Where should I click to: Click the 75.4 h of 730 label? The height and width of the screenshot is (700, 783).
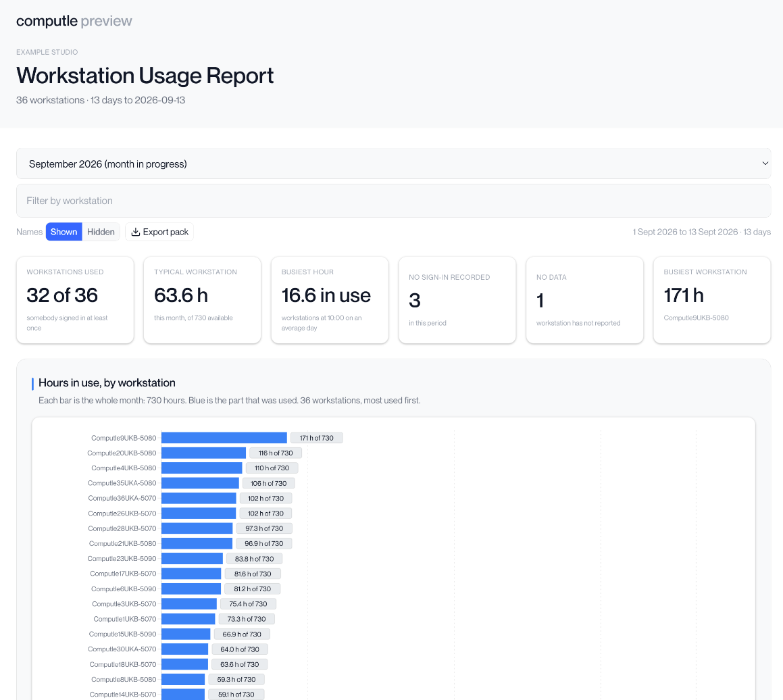click(248, 603)
